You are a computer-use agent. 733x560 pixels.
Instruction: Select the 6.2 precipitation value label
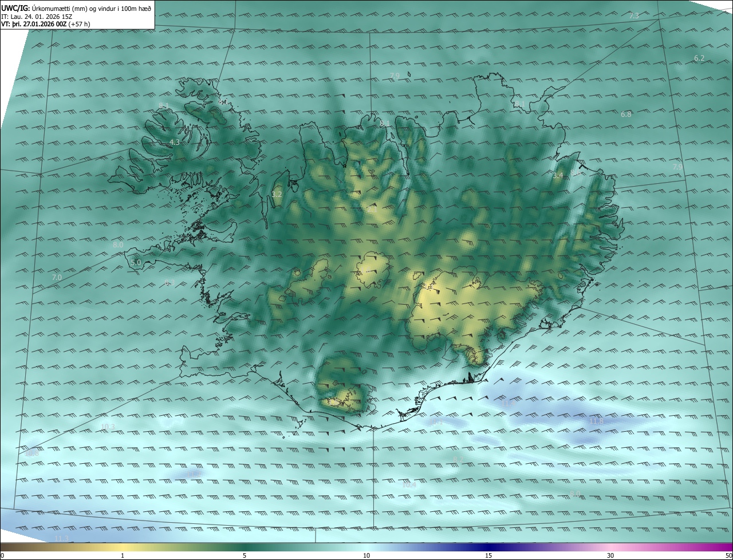699,58
